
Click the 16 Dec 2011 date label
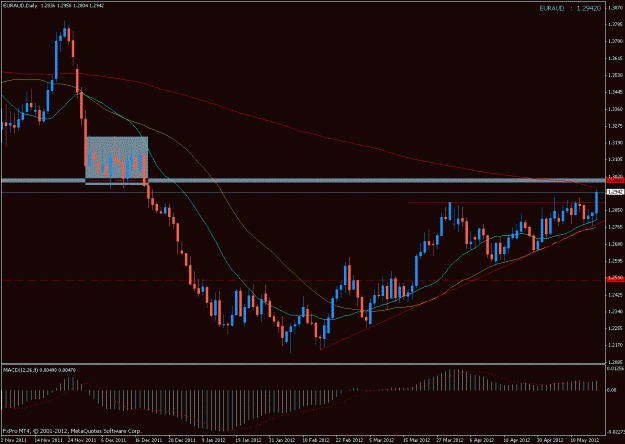[148, 440]
